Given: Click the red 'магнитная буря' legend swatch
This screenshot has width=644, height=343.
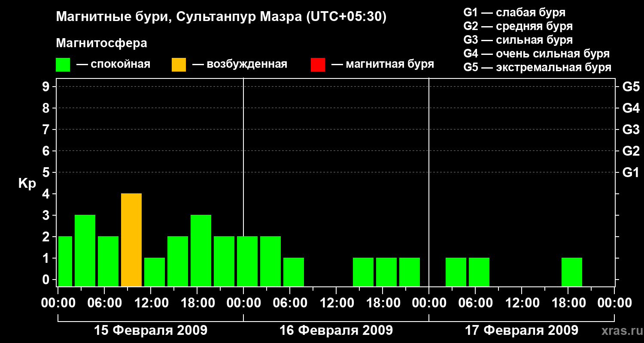Looking at the screenshot, I should 318,65.
